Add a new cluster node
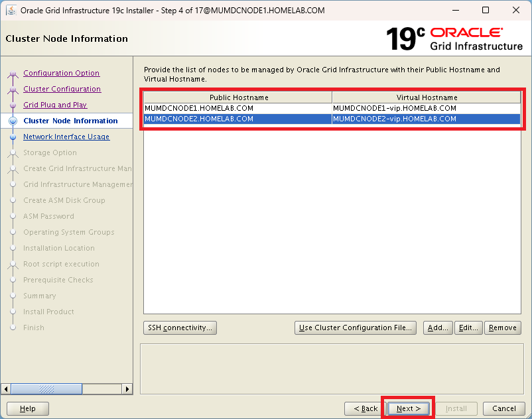The height and width of the screenshot is (419, 532). 437,328
